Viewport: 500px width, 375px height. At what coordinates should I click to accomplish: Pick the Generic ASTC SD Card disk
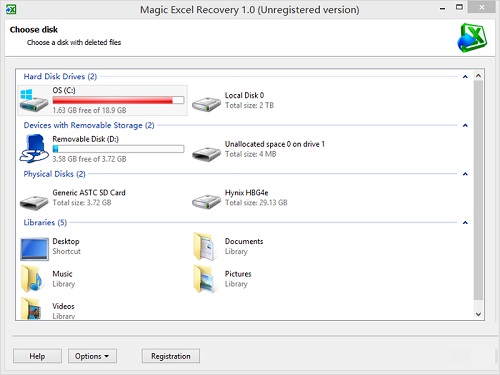tap(34, 201)
